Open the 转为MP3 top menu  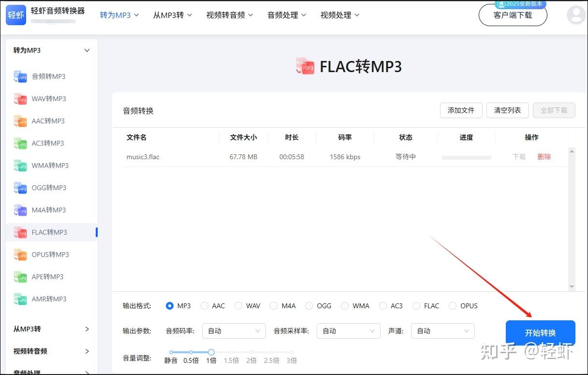pyautogui.click(x=119, y=15)
